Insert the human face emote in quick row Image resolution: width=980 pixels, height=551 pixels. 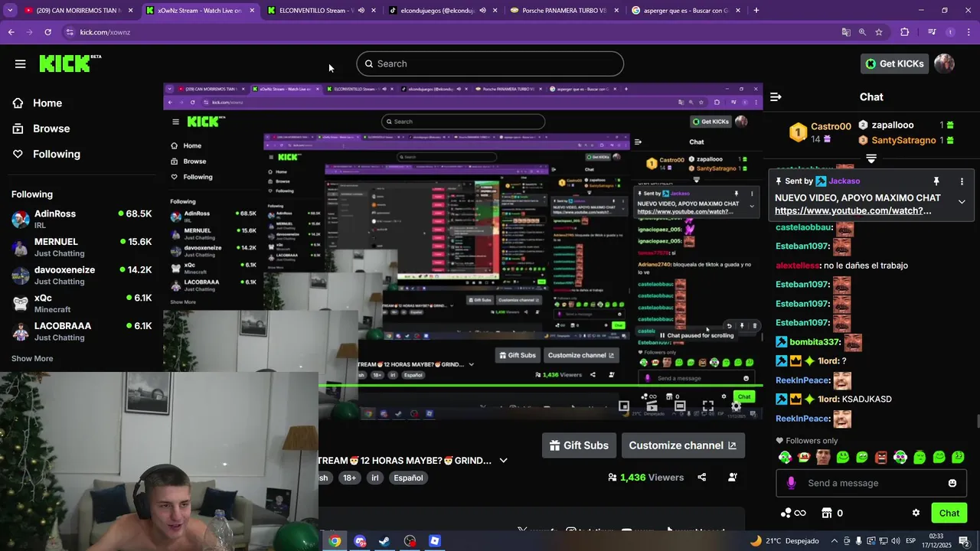(x=823, y=458)
